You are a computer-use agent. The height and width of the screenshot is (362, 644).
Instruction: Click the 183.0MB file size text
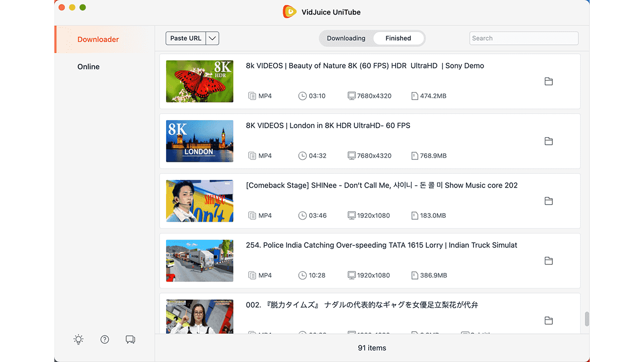[x=433, y=216]
